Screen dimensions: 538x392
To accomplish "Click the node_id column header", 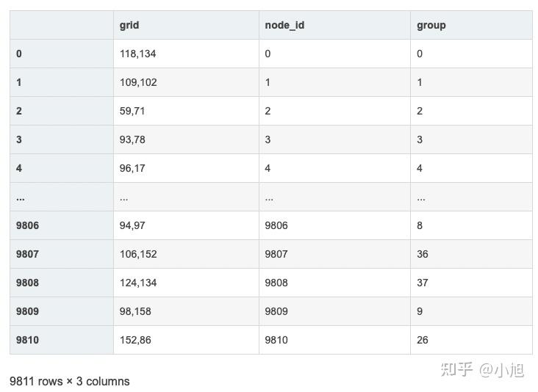I will tap(284, 25).
